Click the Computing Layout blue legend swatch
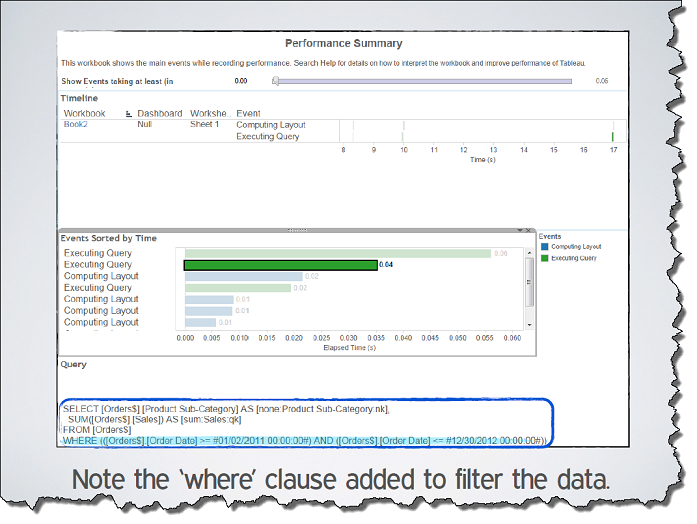697x524 pixels. (544, 246)
